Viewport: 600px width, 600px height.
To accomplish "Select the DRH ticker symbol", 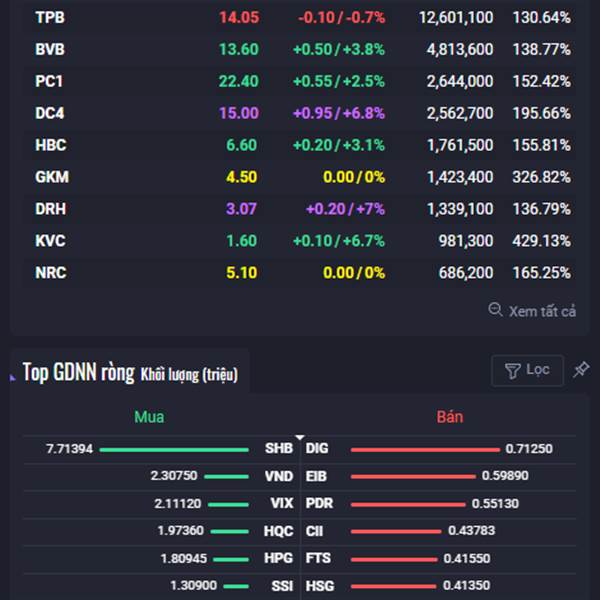I will click(51, 209).
